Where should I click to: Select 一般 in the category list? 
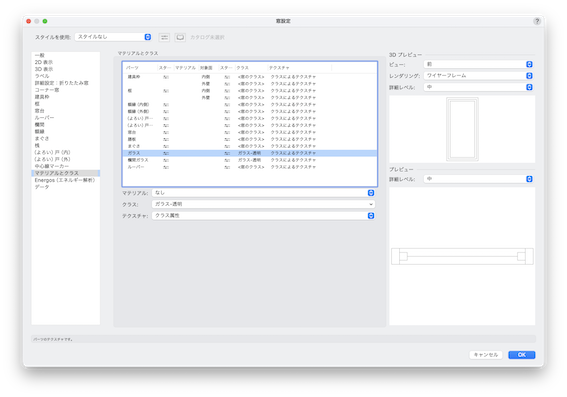click(x=65, y=55)
